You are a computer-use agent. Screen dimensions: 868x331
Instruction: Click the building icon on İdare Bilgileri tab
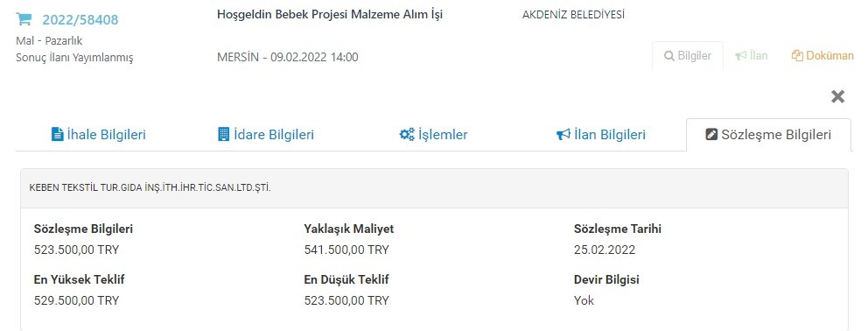click(224, 134)
